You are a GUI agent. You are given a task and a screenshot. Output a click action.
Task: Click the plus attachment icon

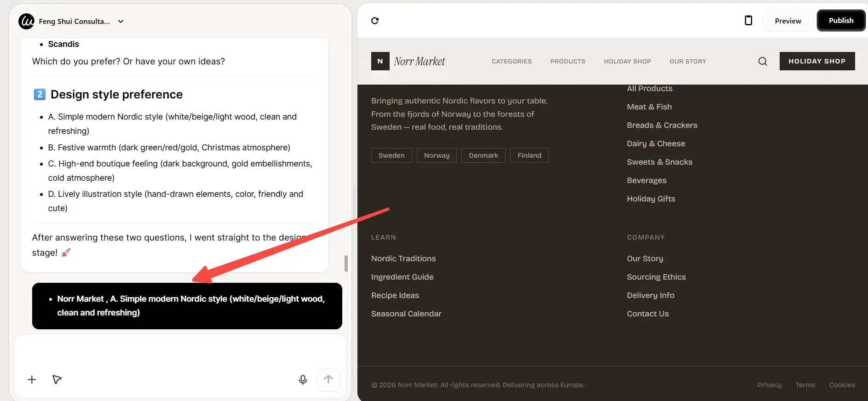pyautogui.click(x=32, y=379)
